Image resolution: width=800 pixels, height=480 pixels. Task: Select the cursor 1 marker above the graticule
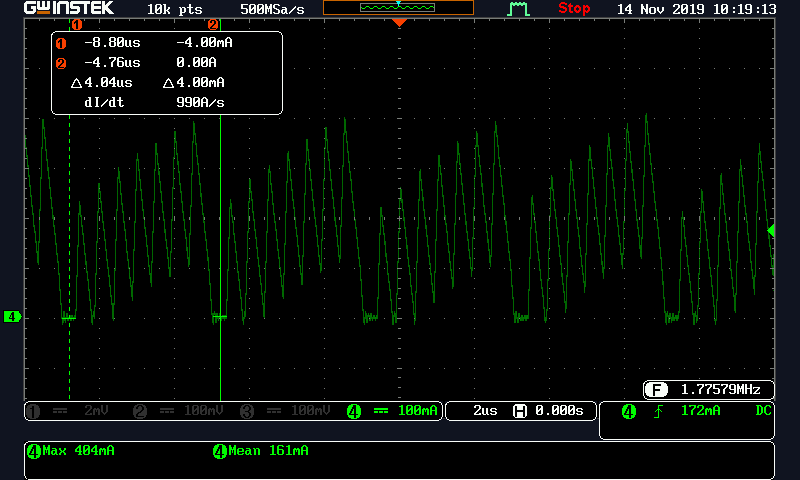tap(77, 24)
